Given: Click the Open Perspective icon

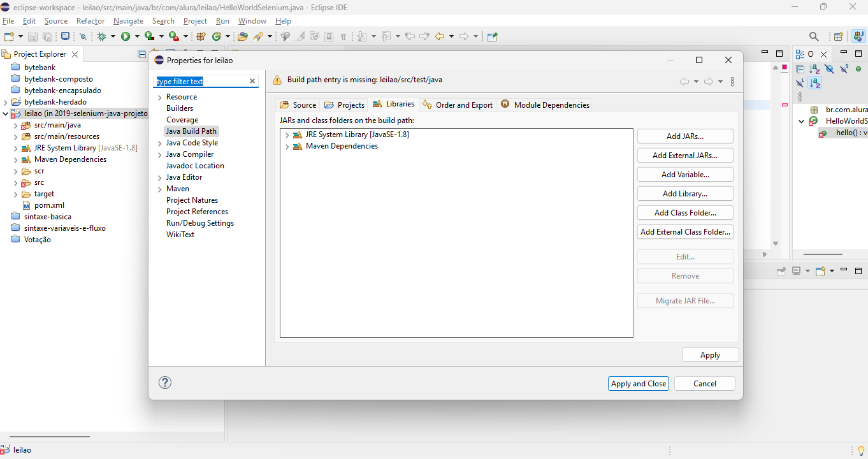Looking at the screenshot, I should (839, 36).
